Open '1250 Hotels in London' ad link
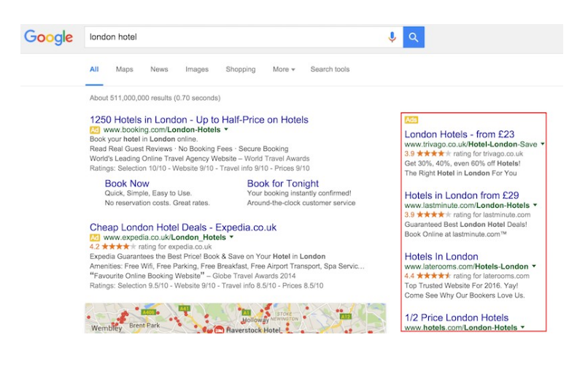Image resolution: width=588 pixels, height=367 pixels. 199,120
